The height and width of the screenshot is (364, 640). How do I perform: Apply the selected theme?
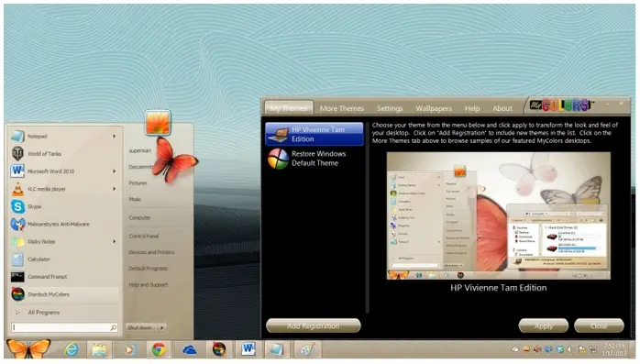(x=543, y=325)
